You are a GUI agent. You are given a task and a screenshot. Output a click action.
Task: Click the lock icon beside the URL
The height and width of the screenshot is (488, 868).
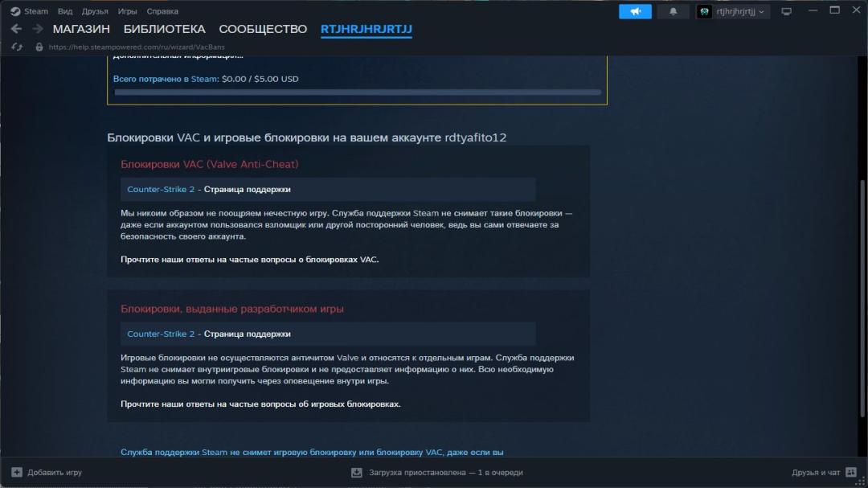[x=39, y=47]
